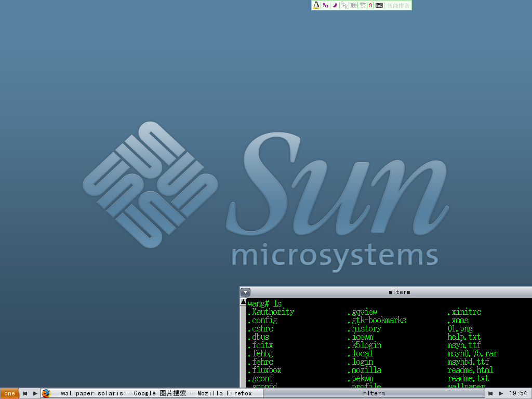
Task: Click '.history' in the terminal listing
Action: coord(364,328)
